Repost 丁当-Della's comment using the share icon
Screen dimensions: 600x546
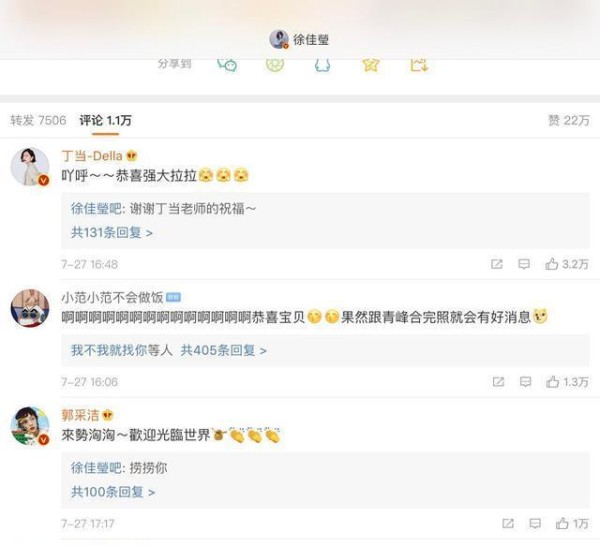(497, 264)
